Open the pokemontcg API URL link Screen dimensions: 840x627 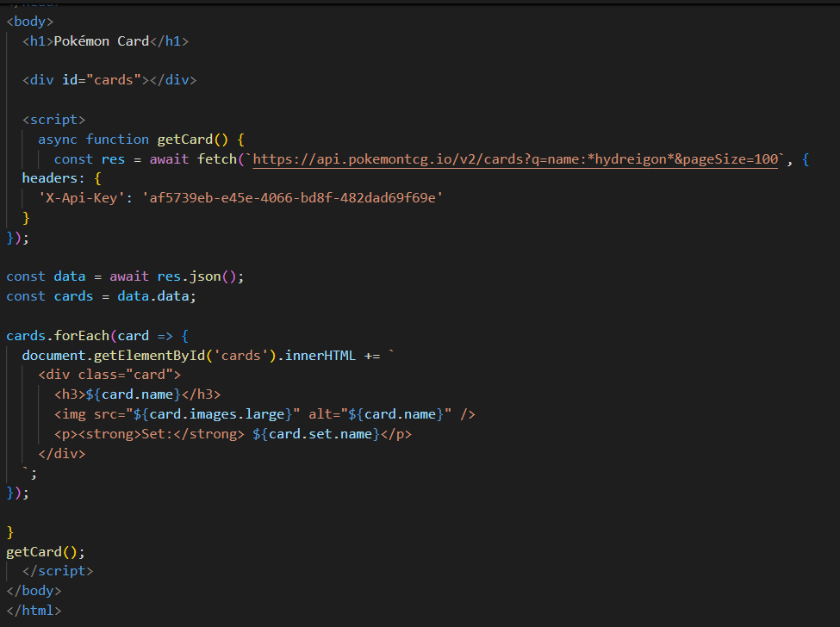point(515,159)
